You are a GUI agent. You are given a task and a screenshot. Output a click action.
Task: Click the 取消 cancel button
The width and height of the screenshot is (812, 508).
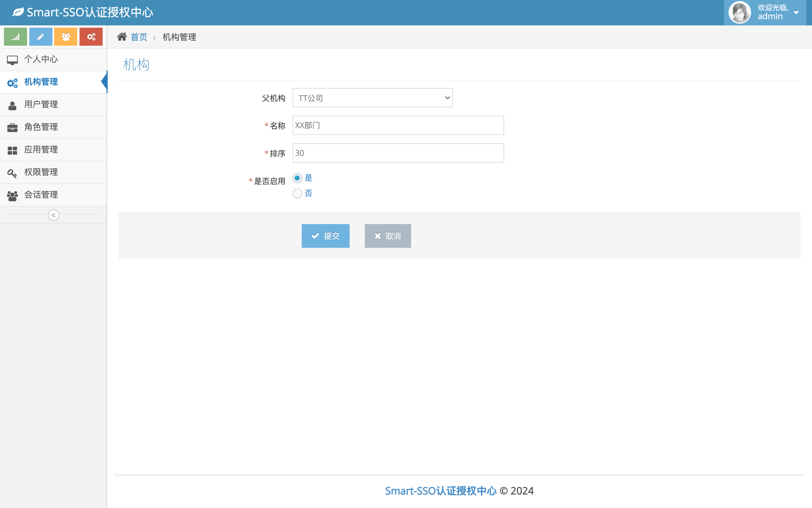tap(388, 236)
